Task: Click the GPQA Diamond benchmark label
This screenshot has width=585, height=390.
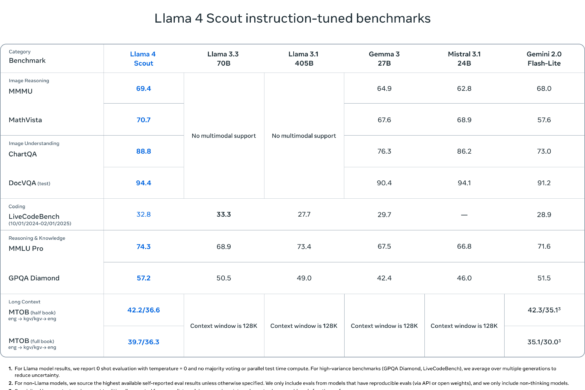Action: [34, 278]
